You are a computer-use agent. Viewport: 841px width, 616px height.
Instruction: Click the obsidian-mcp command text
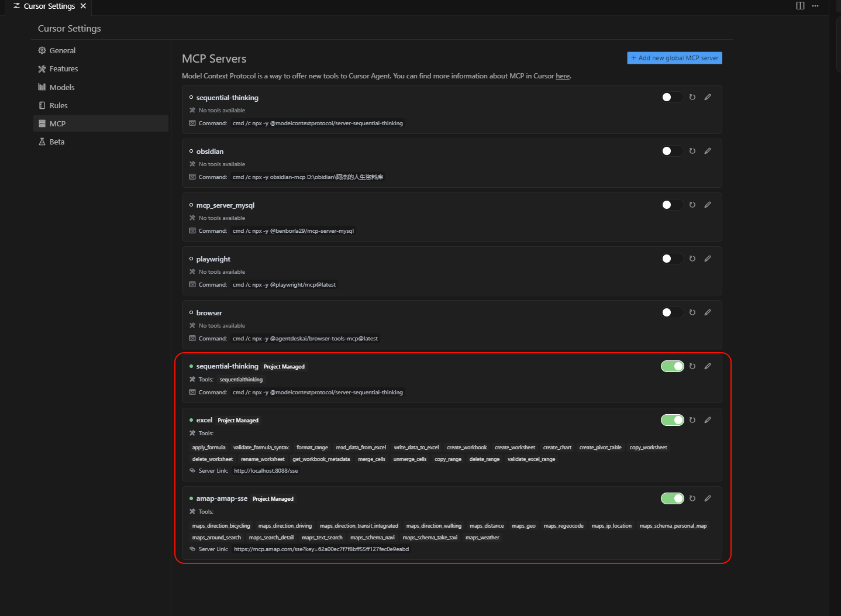pyautogui.click(x=308, y=177)
